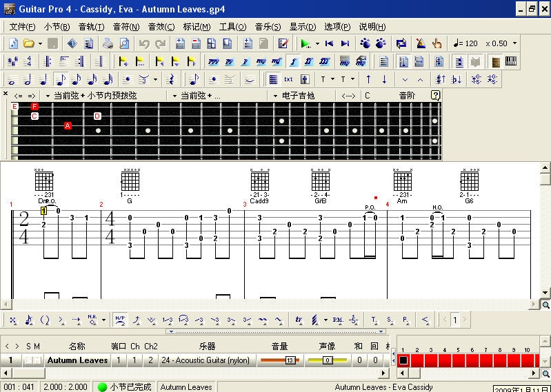This screenshot has width=551, height=392.
Task: Open tuplet dropdown arrow
Action: point(155,80)
